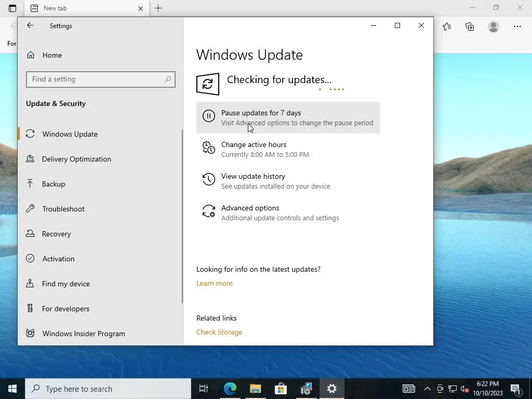This screenshot has width=532, height=399.
Task: Open For developers settings
Action: (100, 309)
